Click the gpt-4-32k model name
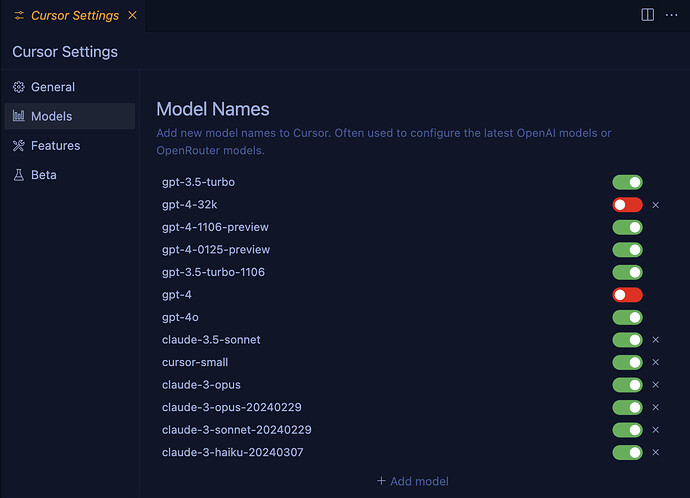The image size is (690, 498). coord(190,205)
